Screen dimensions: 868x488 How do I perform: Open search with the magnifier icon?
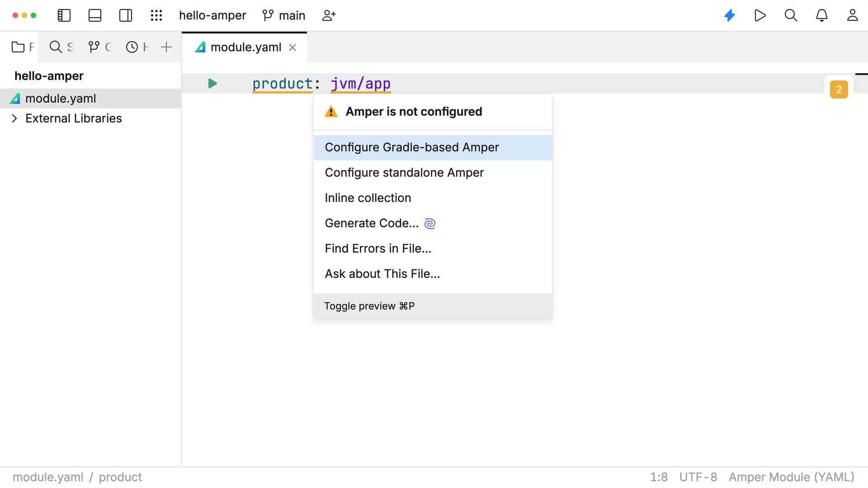coord(791,15)
